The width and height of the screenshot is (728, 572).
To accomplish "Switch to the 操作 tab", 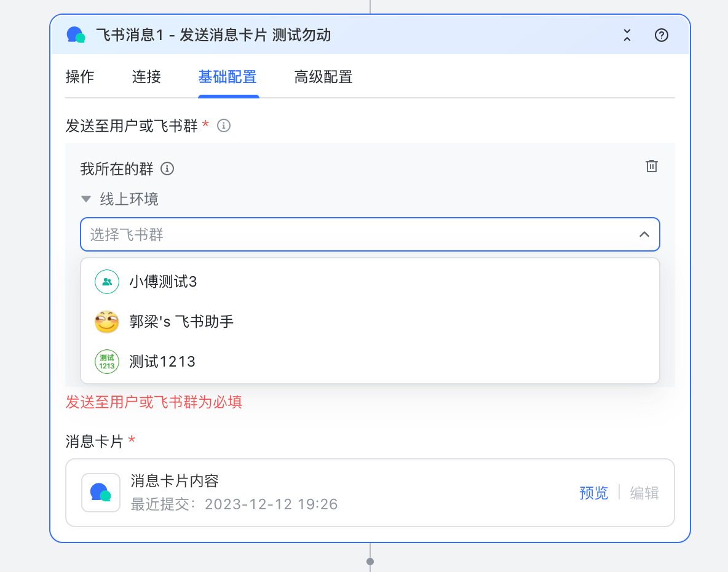I will coord(80,77).
